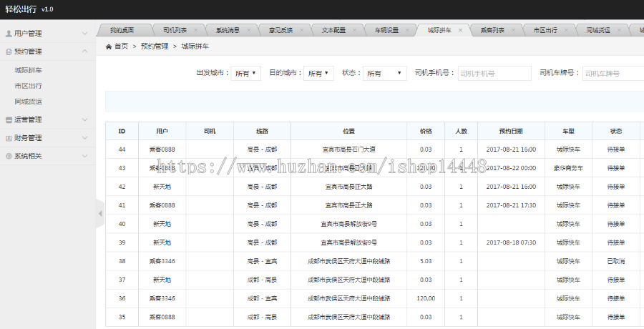Expand 用户管理 menu chevron

click(x=84, y=34)
